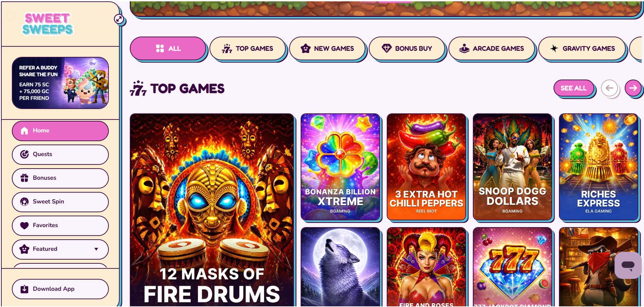644x307 pixels.
Task: Click the Quests checkmark icon
Action: point(24,154)
